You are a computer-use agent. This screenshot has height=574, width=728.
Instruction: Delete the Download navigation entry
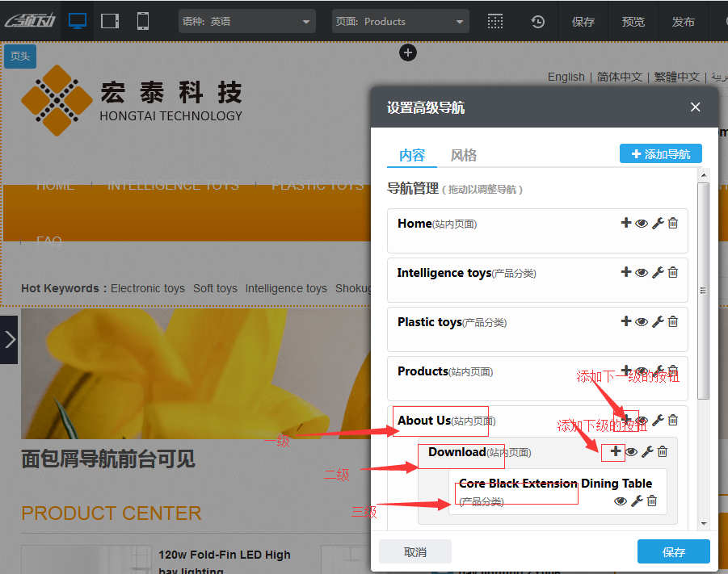point(663,451)
